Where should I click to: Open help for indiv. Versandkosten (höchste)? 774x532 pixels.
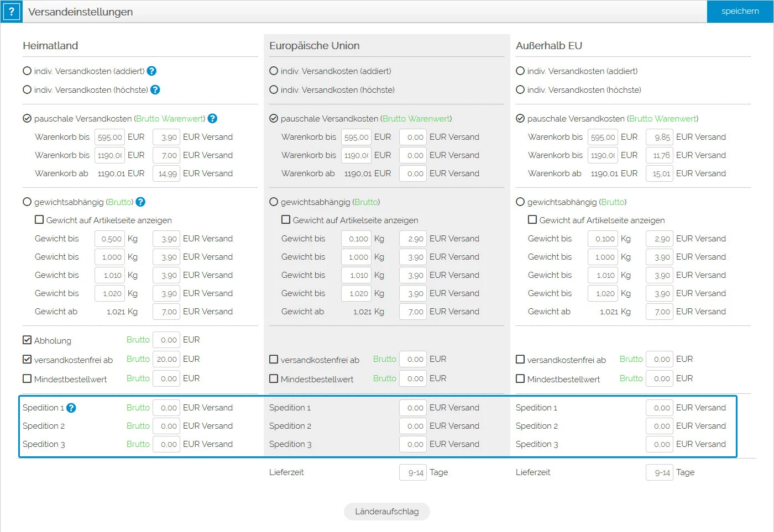click(155, 89)
